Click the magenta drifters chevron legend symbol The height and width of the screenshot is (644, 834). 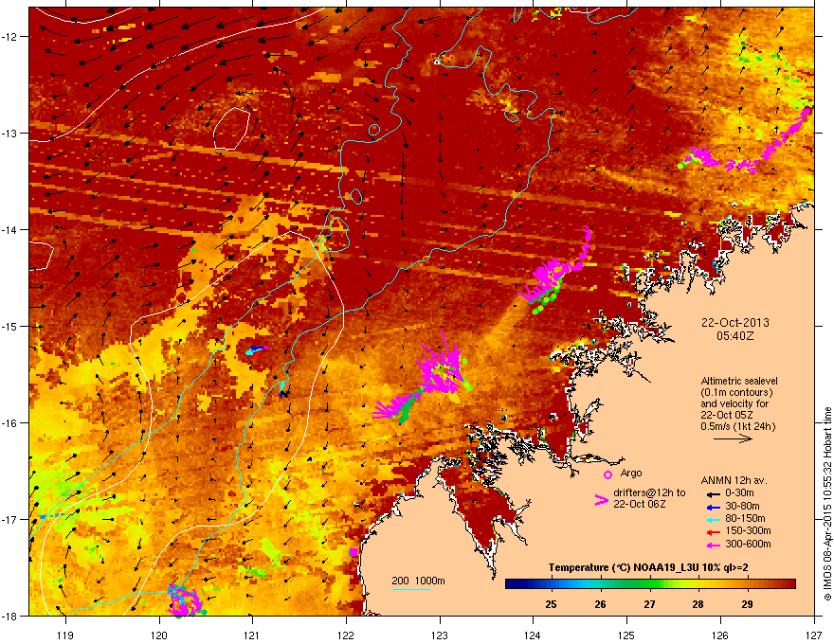point(602,499)
